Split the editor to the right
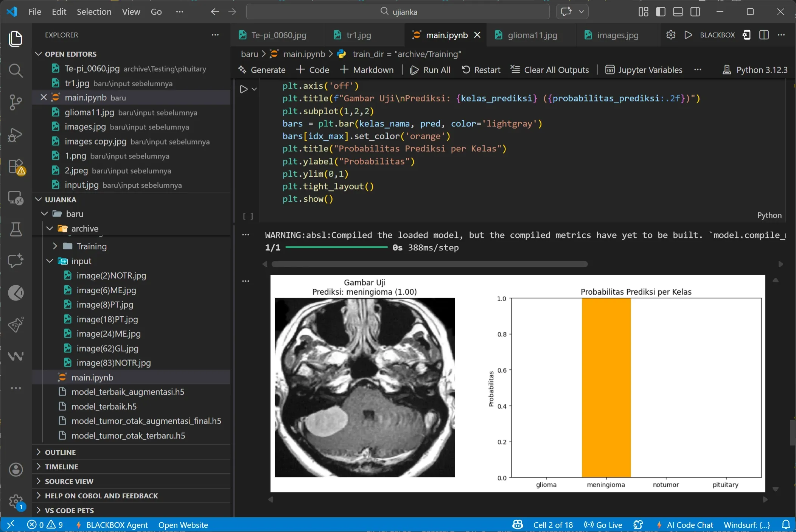The image size is (796, 532). [x=764, y=35]
